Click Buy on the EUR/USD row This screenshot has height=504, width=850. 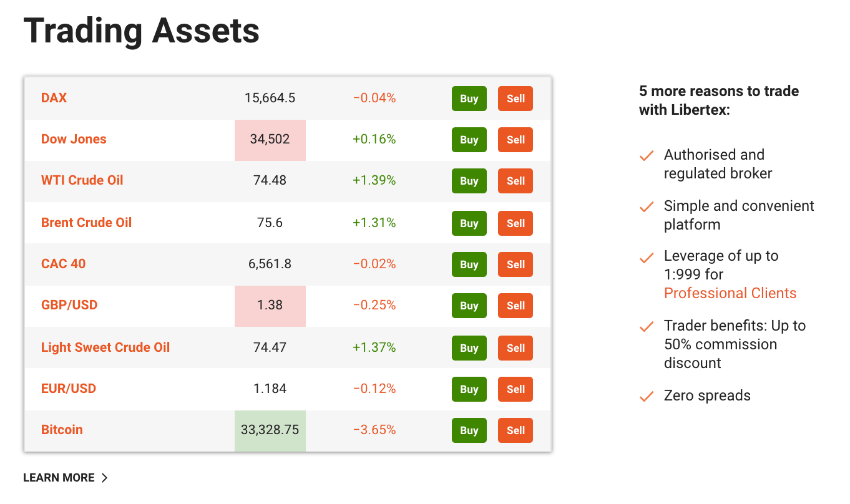point(469,389)
